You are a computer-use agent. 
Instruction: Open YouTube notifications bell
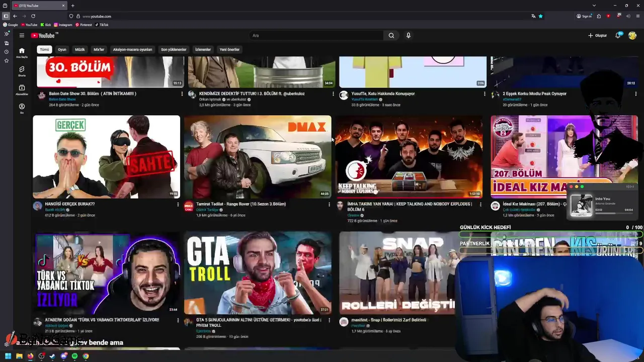coord(618,35)
